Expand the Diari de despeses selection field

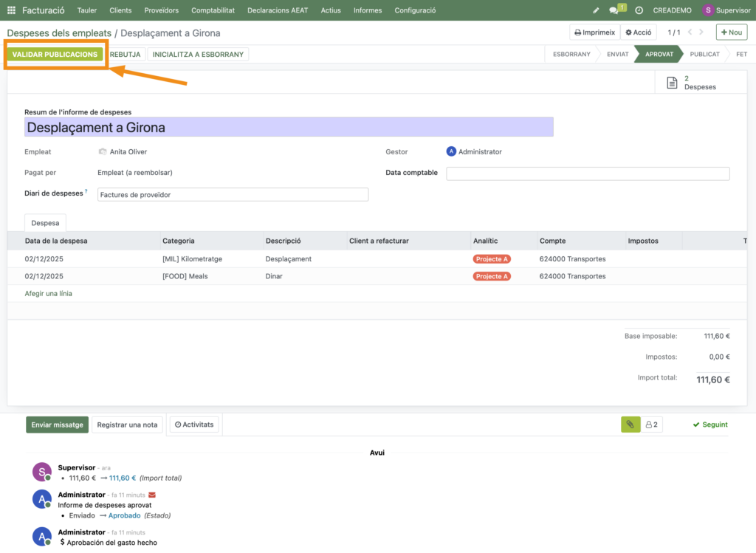tap(233, 195)
